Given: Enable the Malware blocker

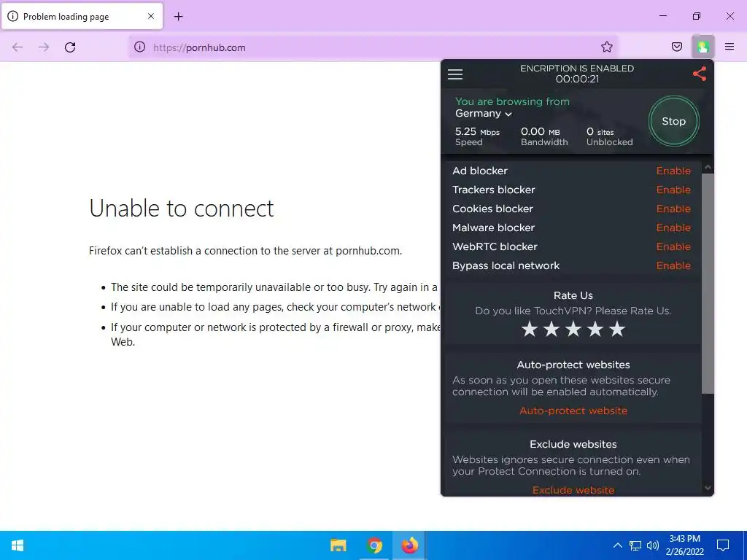Looking at the screenshot, I should [673, 227].
